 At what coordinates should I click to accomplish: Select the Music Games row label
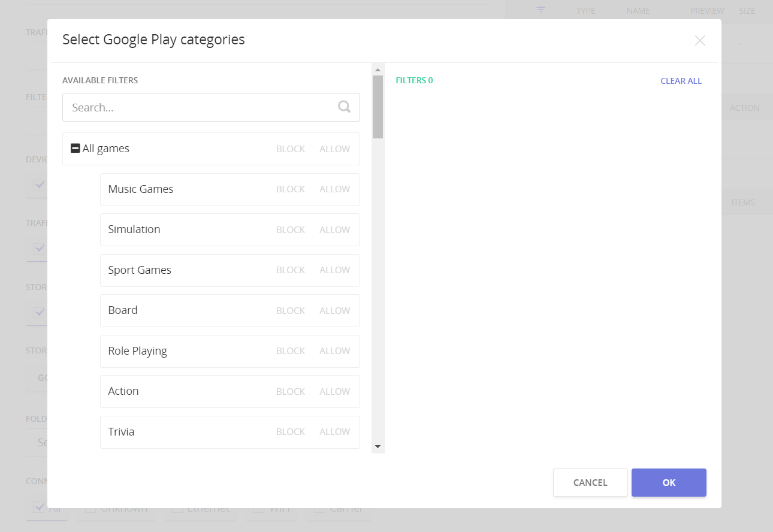[x=141, y=189]
